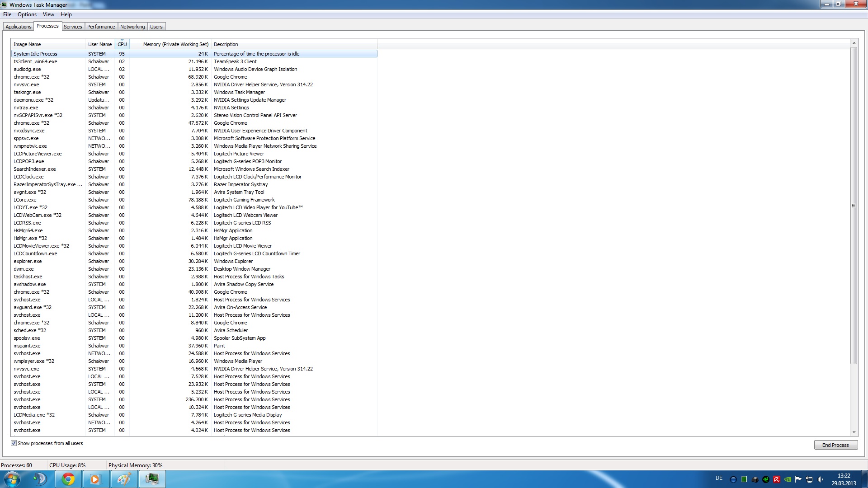Open the Options menu
Image resolution: width=868 pixels, height=488 pixels.
[27, 14]
